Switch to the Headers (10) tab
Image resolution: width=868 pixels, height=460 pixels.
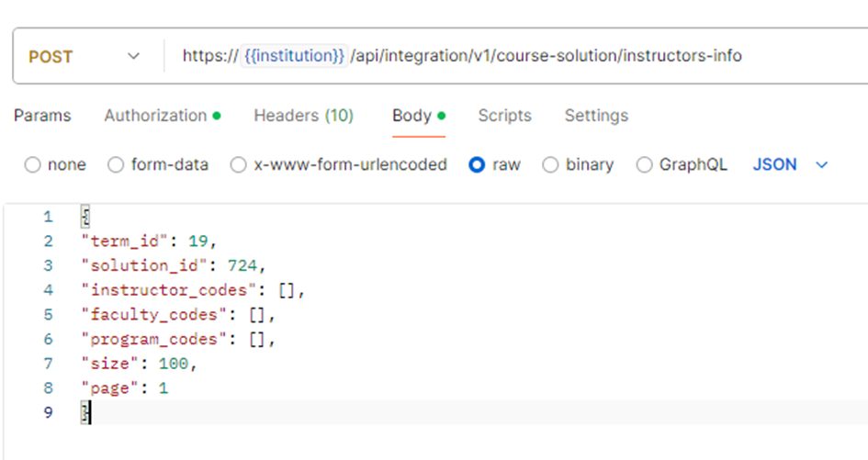point(303,116)
